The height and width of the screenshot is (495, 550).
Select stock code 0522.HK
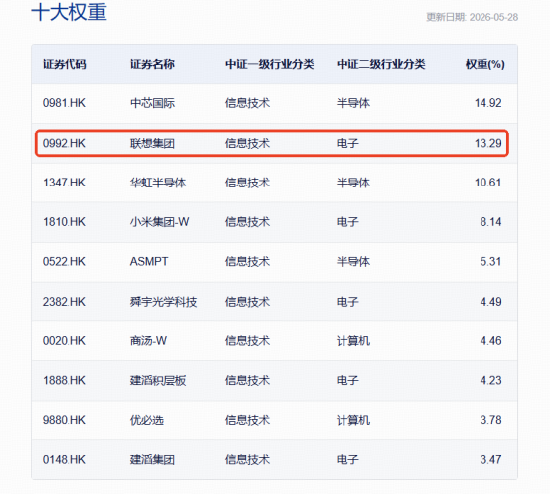pos(64,262)
